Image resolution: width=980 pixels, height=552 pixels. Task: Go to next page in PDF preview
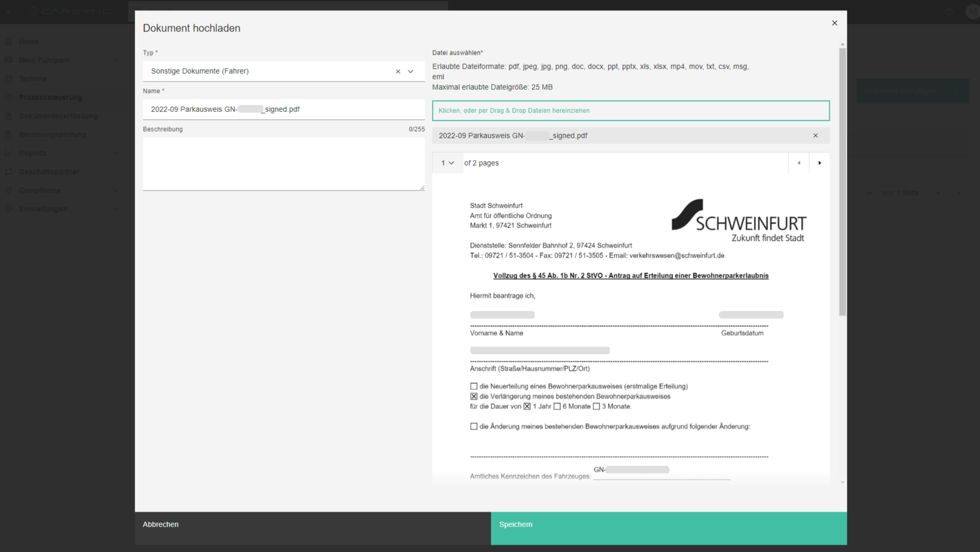(x=820, y=163)
